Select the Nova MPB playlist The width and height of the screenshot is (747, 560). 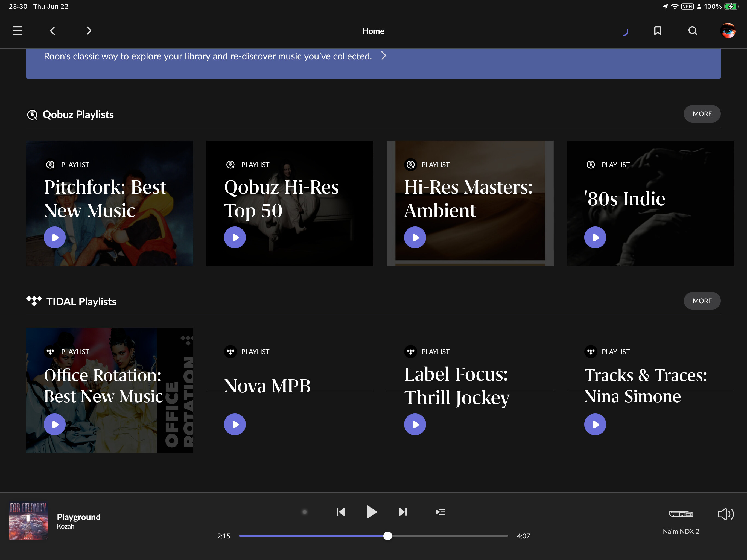pos(267,385)
